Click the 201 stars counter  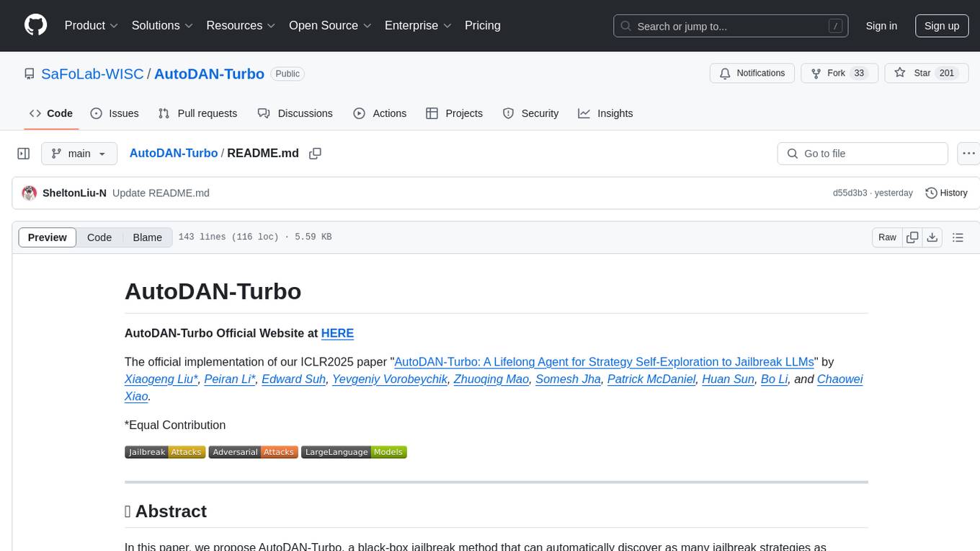pos(947,73)
